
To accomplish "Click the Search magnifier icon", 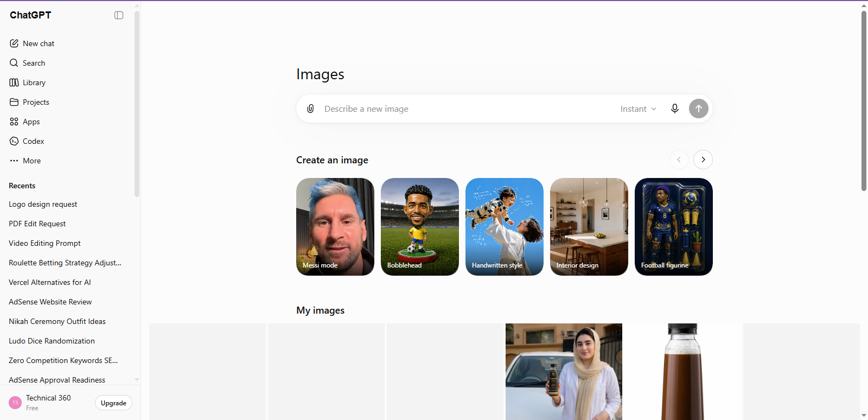I will (x=14, y=63).
